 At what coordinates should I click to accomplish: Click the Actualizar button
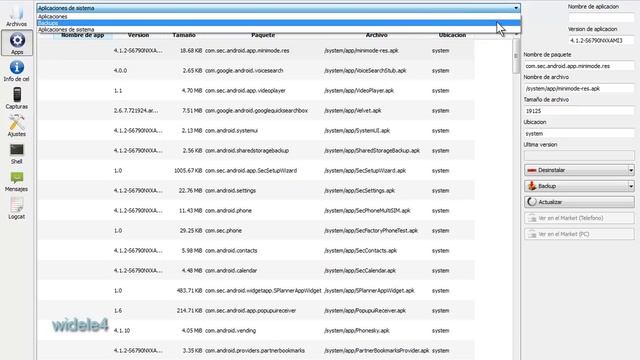point(579,202)
